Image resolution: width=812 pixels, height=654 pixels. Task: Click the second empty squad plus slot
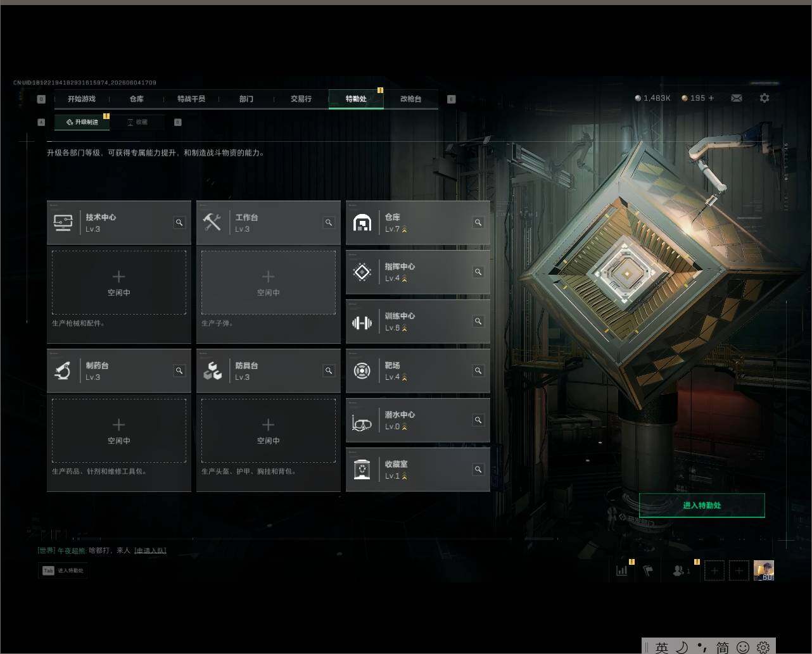tap(739, 570)
